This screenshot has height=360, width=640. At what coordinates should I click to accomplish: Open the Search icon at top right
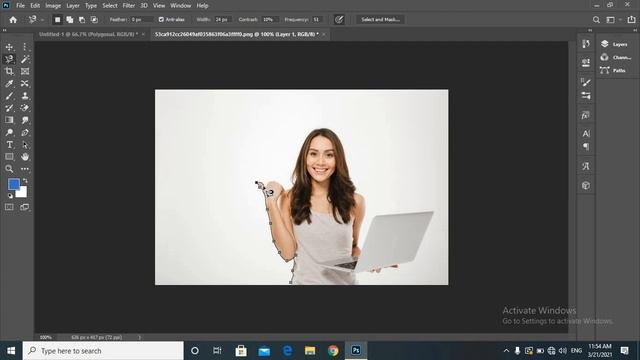tap(596, 20)
